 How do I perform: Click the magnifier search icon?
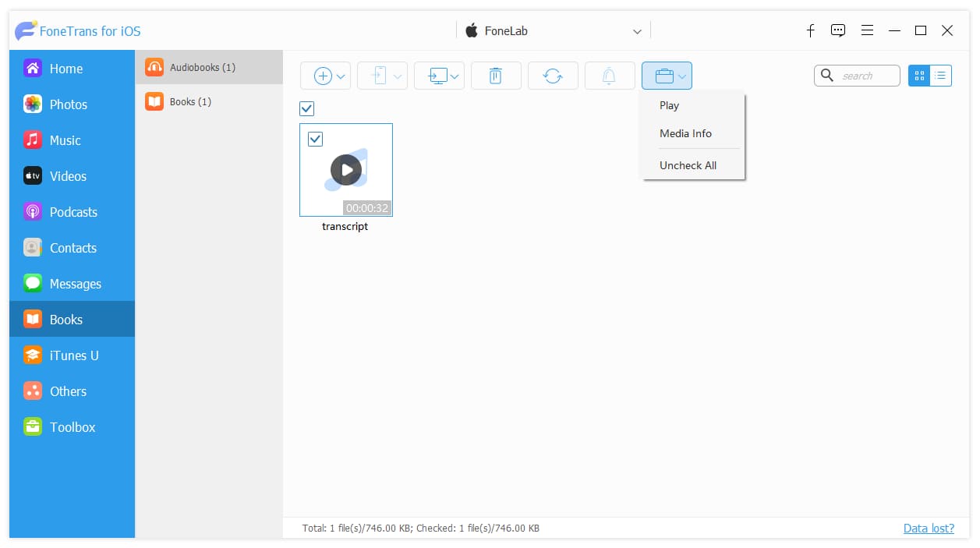827,76
